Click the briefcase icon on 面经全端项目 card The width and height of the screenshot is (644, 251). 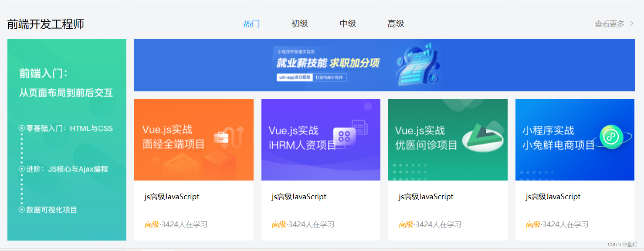[221, 138]
